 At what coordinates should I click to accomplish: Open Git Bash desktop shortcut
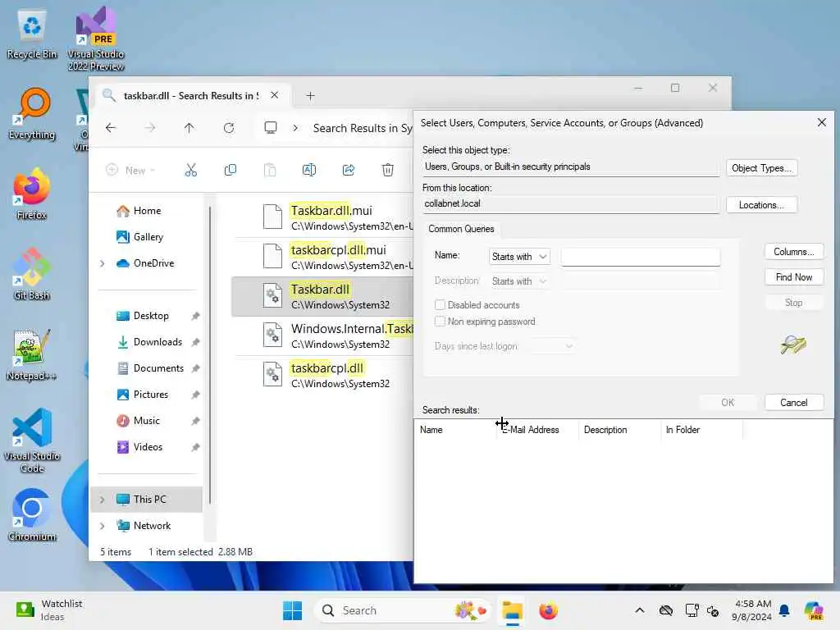pos(32,274)
